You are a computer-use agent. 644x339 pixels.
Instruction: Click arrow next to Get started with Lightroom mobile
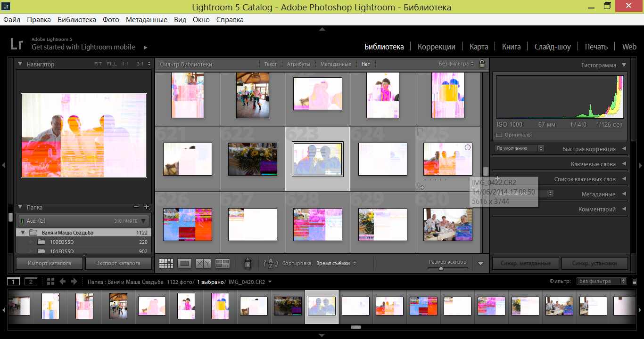point(145,48)
